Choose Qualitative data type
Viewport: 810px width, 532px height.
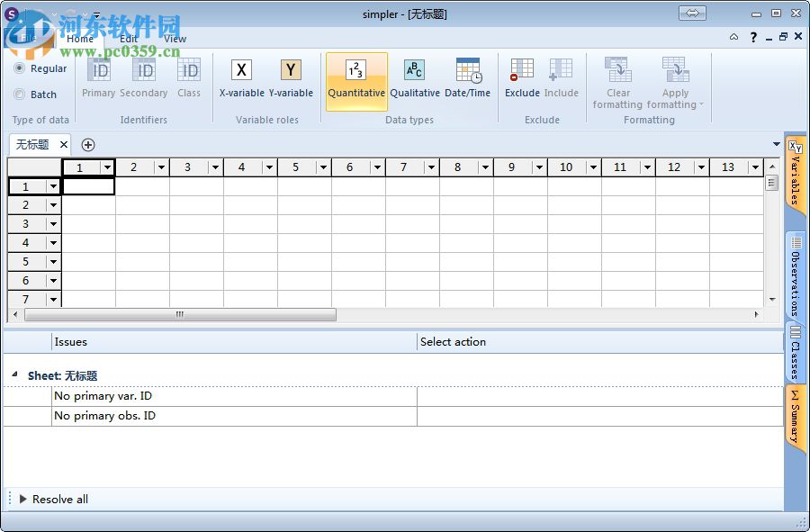(x=415, y=77)
